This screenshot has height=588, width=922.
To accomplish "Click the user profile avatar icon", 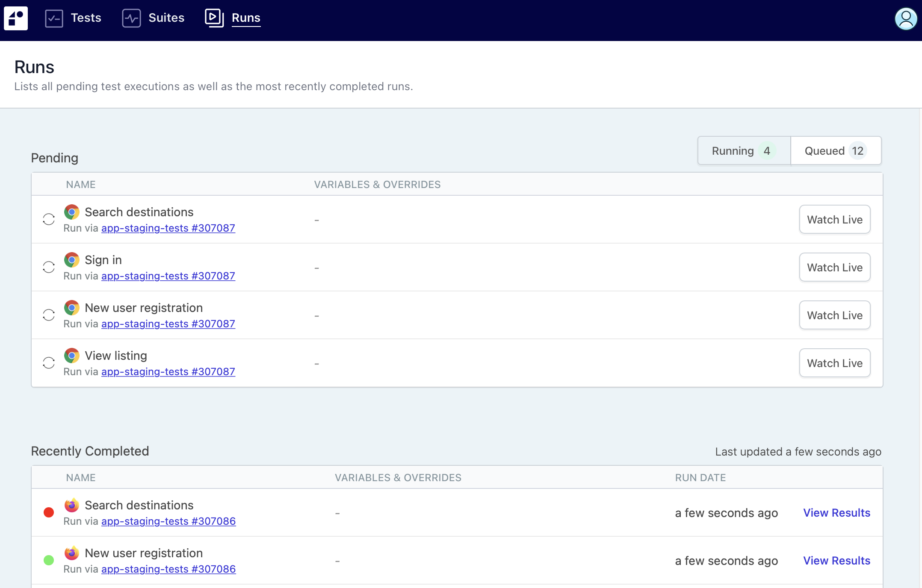I will [907, 19].
